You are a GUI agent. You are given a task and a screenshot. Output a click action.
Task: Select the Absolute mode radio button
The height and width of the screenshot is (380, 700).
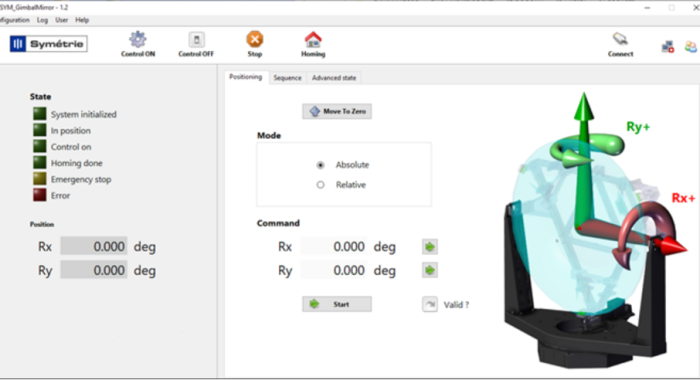[x=320, y=165]
